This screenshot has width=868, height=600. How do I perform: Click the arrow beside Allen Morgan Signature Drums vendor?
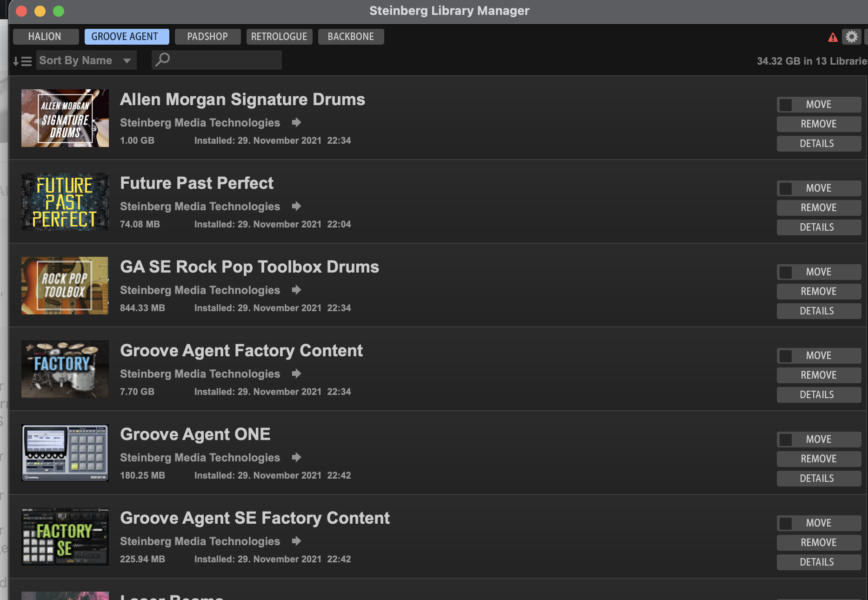click(x=296, y=122)
